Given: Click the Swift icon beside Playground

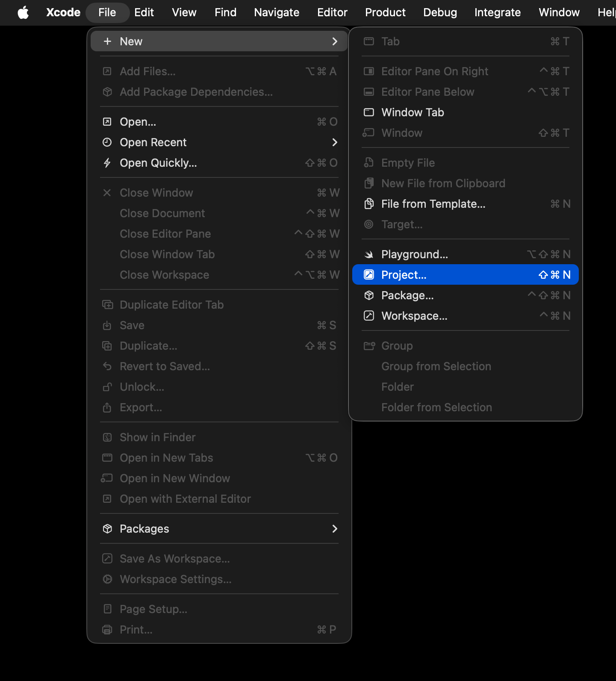Looking at the screenshot, I should 368,254.
